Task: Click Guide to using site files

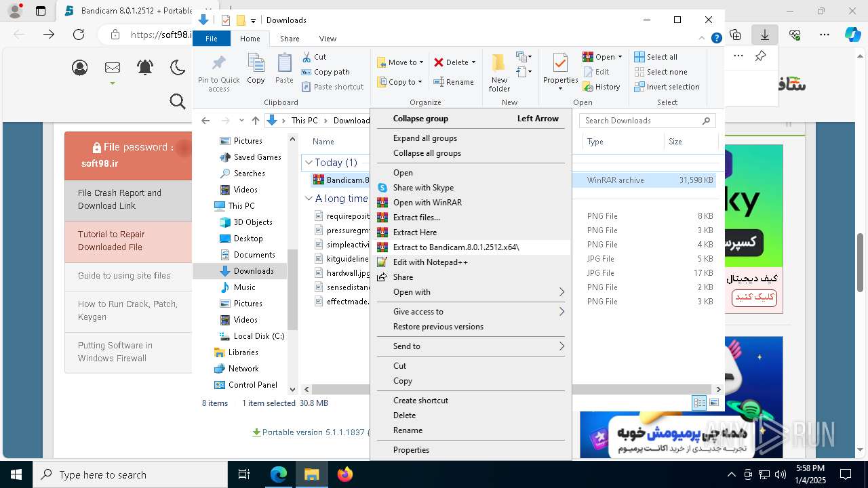Action: (124, 276)
